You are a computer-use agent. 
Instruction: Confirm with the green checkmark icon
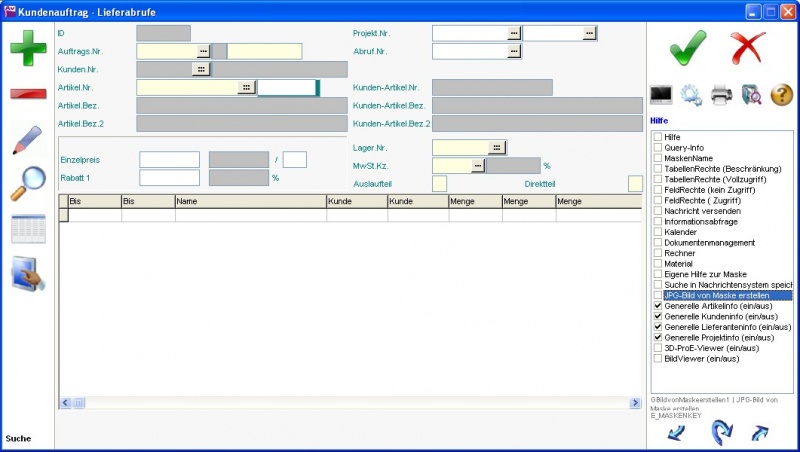click(x=687, y=47)
